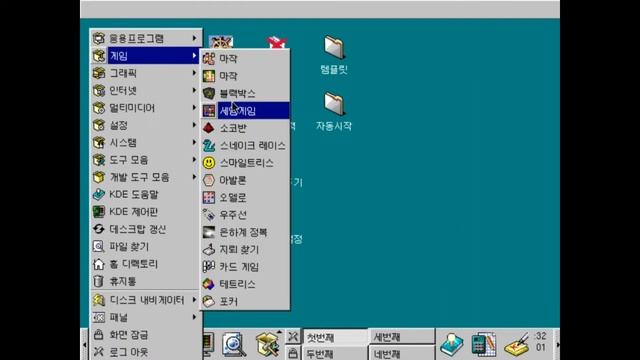Click the 데스크탑 갱신 refresh arrows icon

coord(99,229)
